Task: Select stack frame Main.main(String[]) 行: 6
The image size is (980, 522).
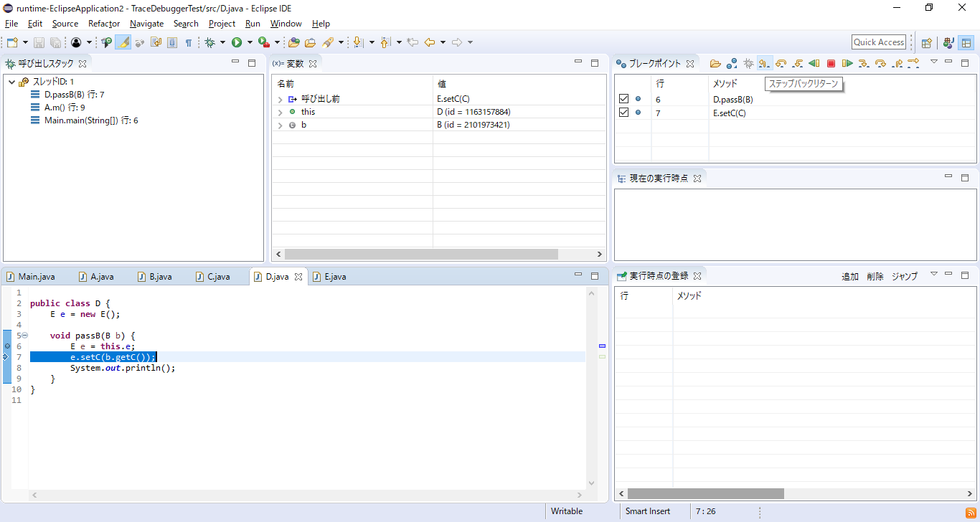Action: [x=91, y=120]
